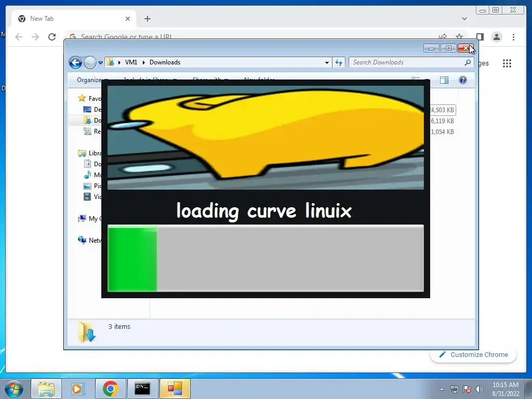Select Downloads folder icon under Favorites
The height and width of the screenshot is (399, 532).
point(87,120)
